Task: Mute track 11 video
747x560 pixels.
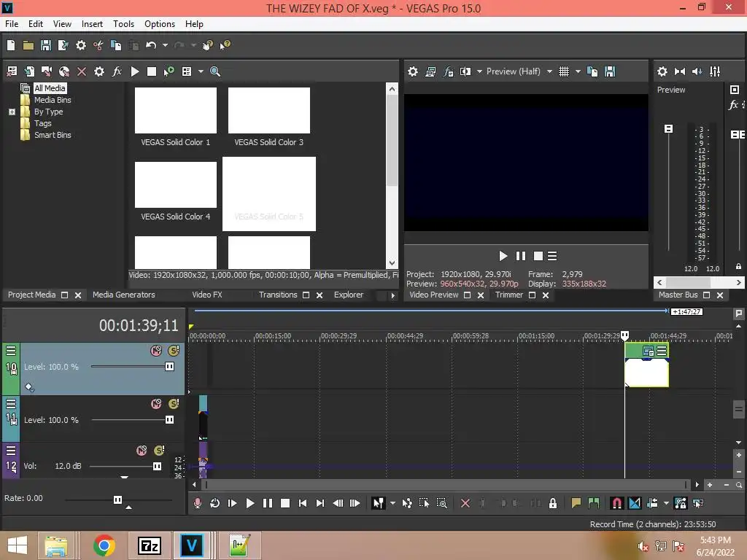Action: coord(156,404)
